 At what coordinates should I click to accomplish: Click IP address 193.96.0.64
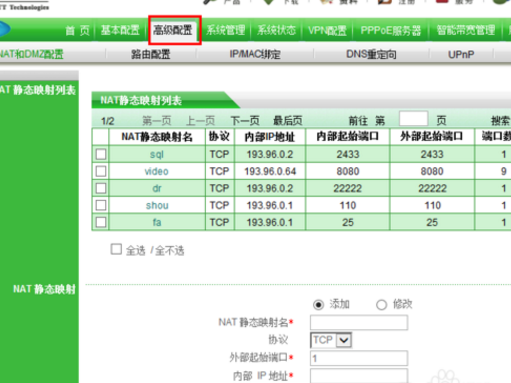tap(270, 171)
